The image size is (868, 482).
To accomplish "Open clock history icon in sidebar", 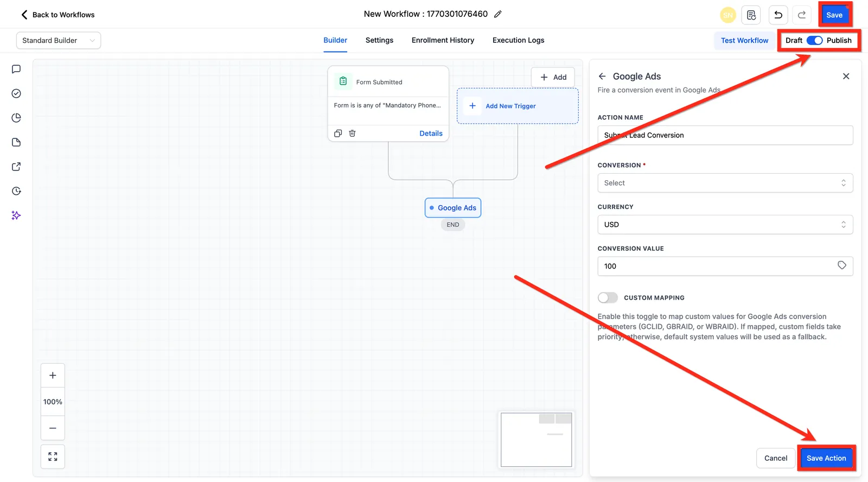I will point(16,191).
